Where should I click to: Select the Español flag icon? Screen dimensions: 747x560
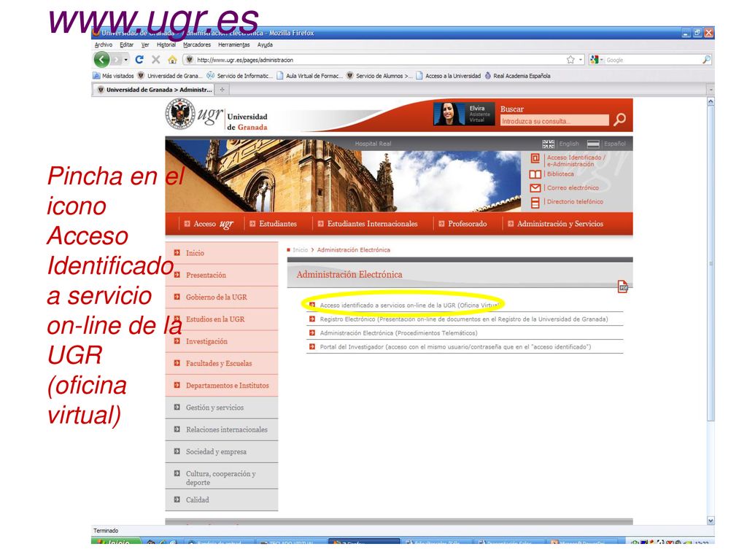coord(593,144)
